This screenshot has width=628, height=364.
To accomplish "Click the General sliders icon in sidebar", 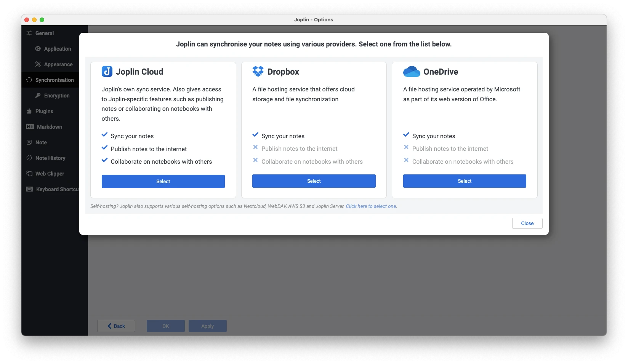I will click(x=29, y=33).
